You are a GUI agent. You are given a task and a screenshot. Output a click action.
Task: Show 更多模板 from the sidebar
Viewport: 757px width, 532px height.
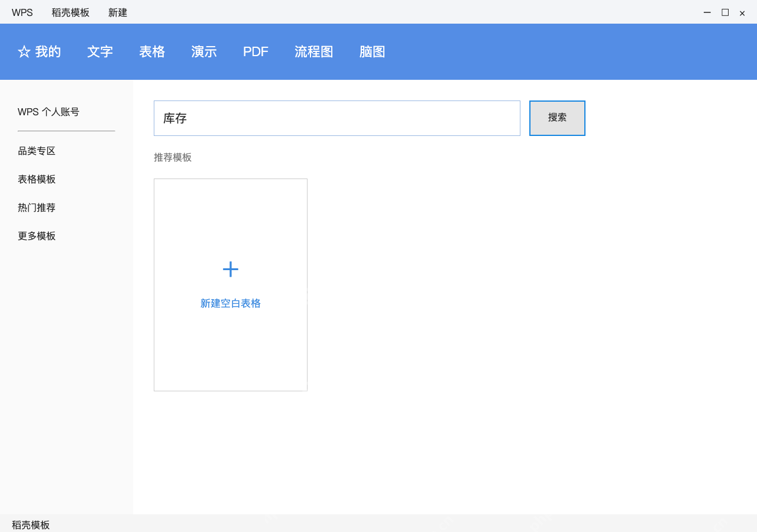click(37, 236)
